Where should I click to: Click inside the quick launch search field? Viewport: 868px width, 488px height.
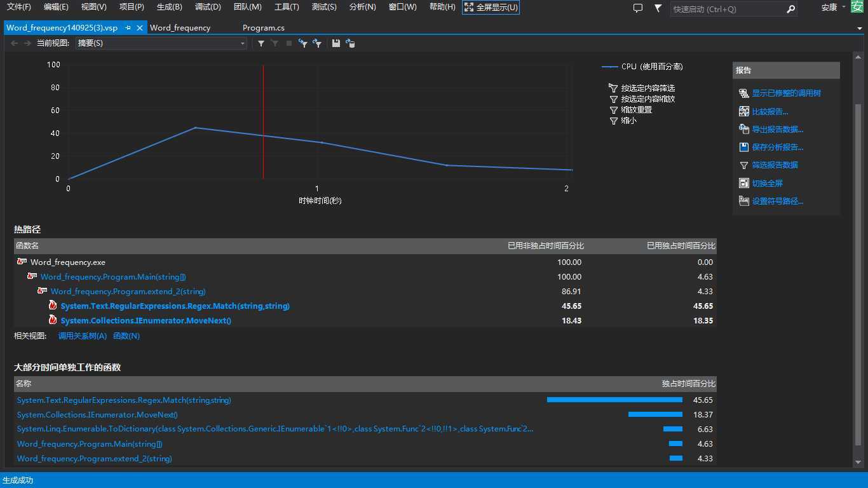pos(728,9)
